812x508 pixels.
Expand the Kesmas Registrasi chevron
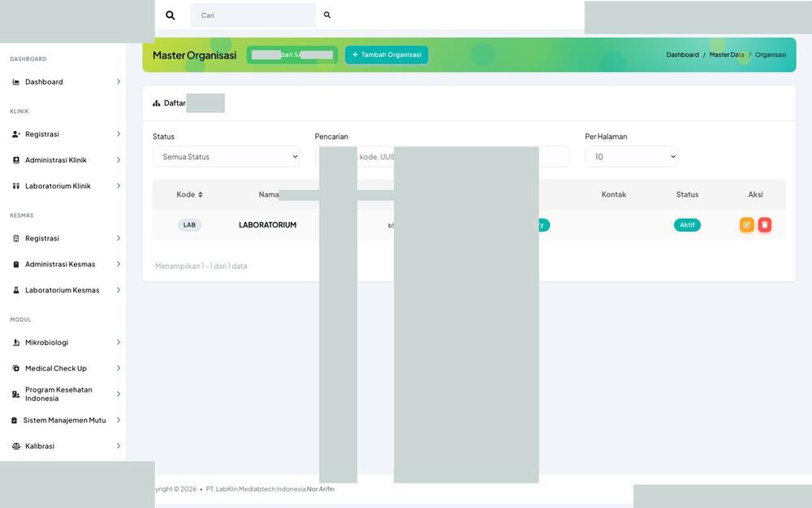click(118, 238)
